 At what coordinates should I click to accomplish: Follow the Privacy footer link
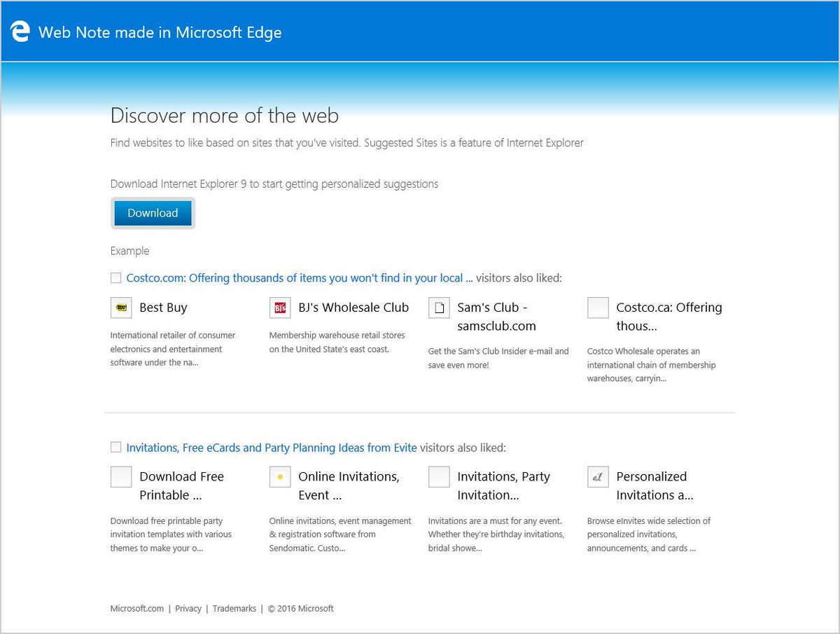[x=188, y=609]
